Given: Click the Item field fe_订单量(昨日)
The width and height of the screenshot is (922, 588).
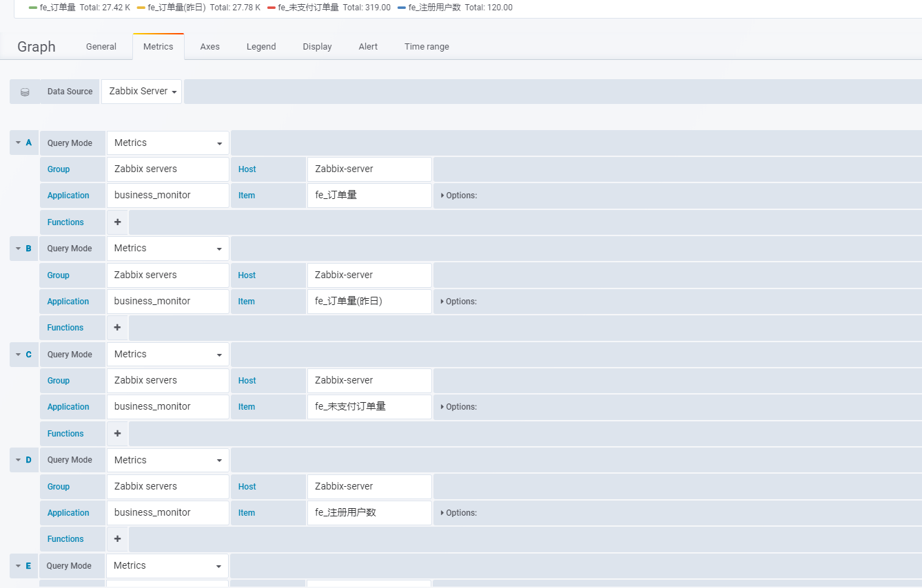Looking at the screenshot, I should (369, 301).
